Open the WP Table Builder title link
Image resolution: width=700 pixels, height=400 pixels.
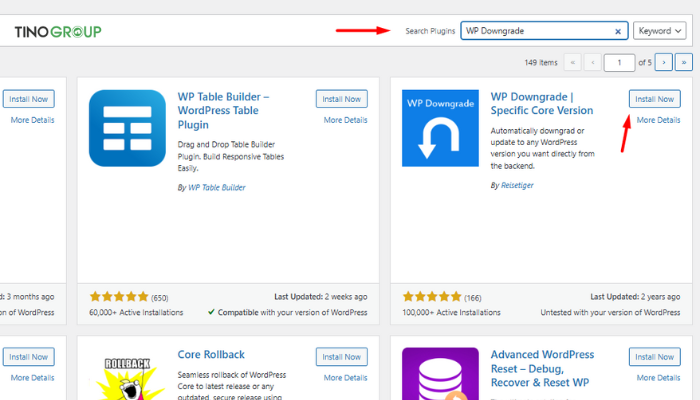(223, 110)
